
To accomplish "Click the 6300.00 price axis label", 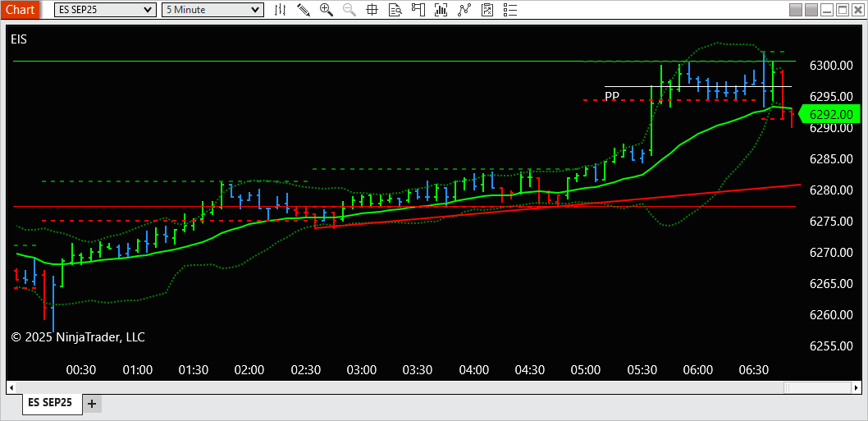I will point(830,66).
